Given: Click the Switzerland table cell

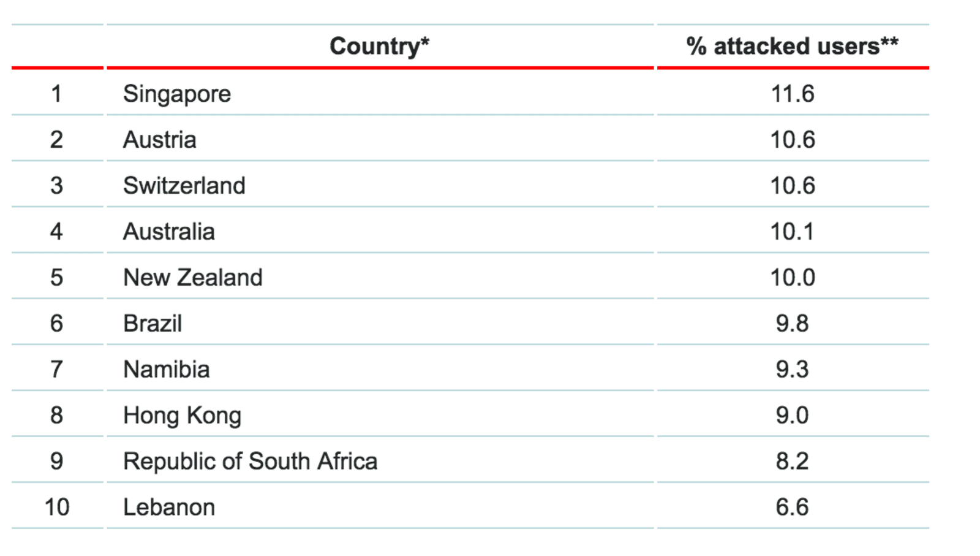Looking at the screenshot, I should (x=184, y=186).
